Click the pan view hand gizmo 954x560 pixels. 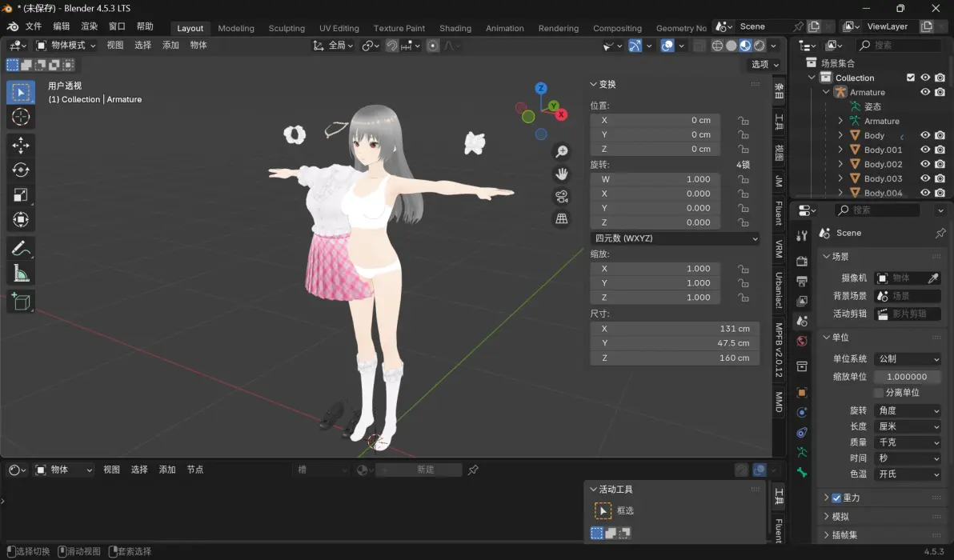coord(562,174)
